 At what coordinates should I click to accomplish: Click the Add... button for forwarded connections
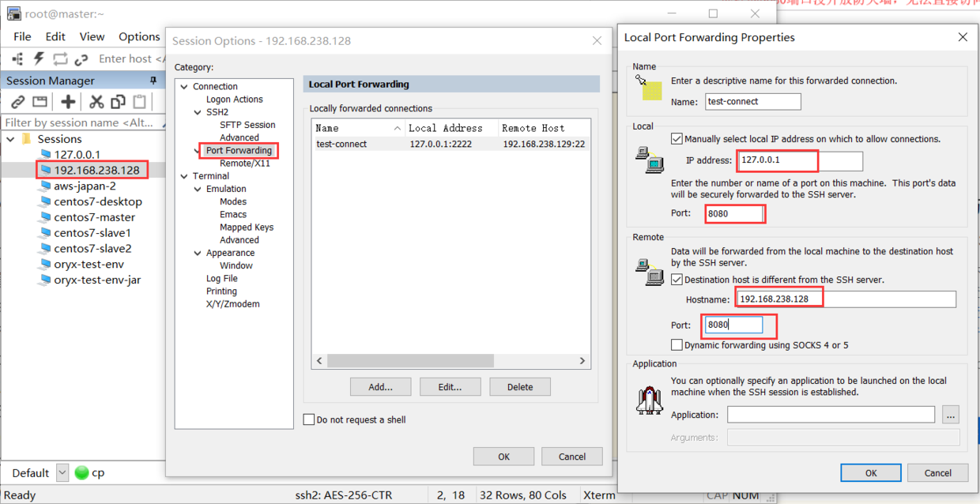(x=380, y=387)
